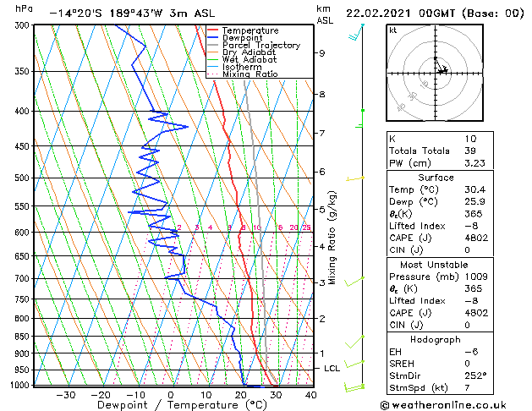Click the wind barb at 700 hPa level
532x411 pixels.
tap(354, 282)
